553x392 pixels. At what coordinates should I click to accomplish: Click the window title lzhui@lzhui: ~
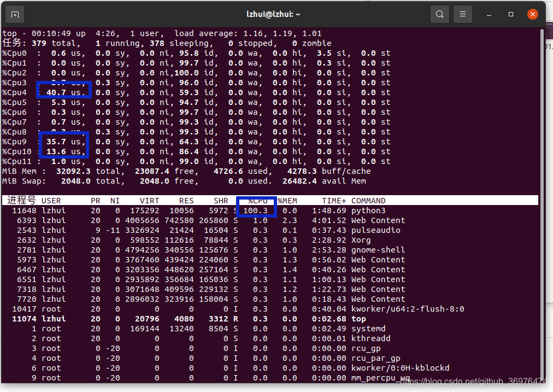pyautogui.click(x=273, y=14)
